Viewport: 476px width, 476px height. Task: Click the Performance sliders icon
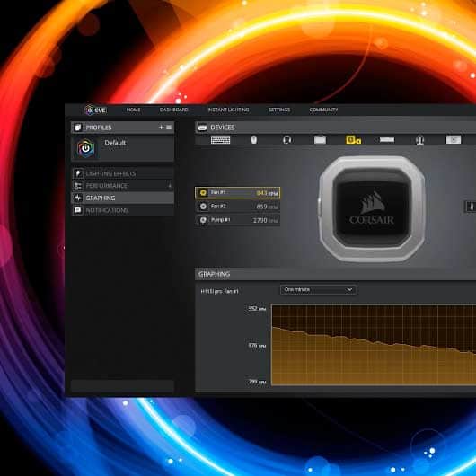pos(78,186)
